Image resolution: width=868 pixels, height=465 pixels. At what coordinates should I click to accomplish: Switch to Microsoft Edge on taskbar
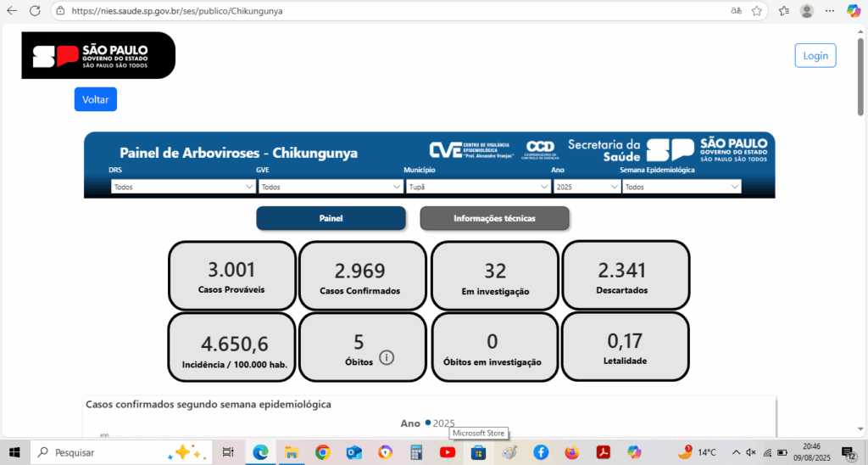pyautogui.click(x=260, y=452)
